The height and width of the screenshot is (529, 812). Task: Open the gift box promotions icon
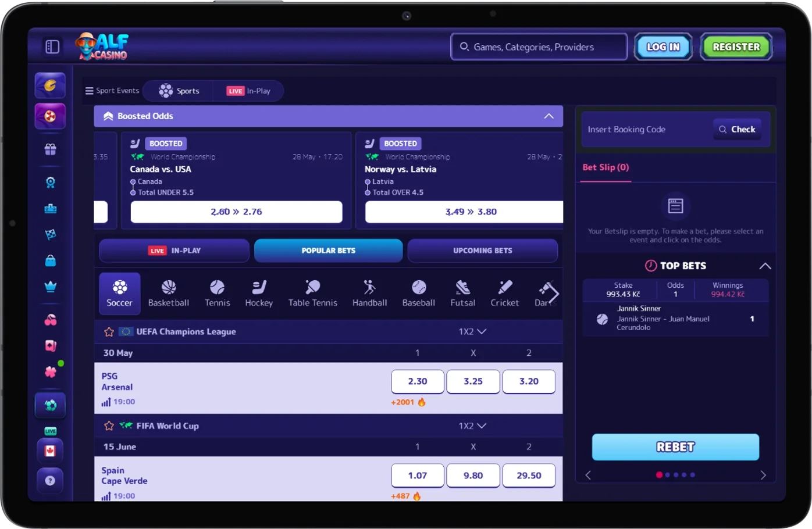coord(51,149)
